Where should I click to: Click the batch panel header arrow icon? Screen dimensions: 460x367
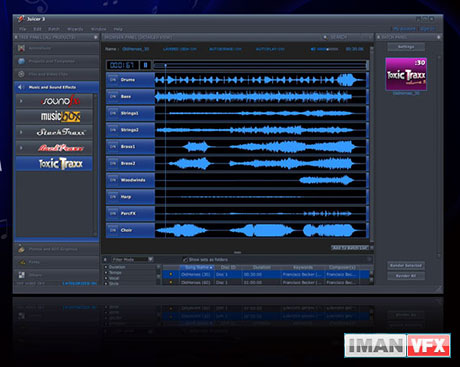click(x=379, y=37)
